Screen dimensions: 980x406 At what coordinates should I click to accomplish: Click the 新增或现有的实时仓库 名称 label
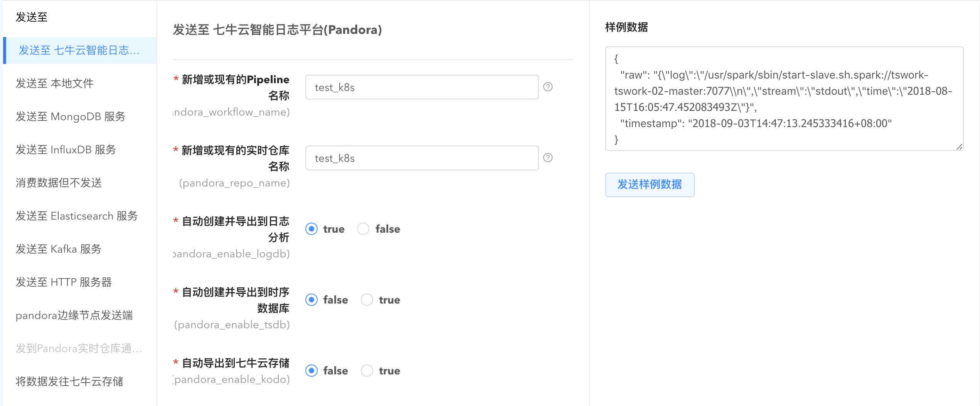point(235,158)
